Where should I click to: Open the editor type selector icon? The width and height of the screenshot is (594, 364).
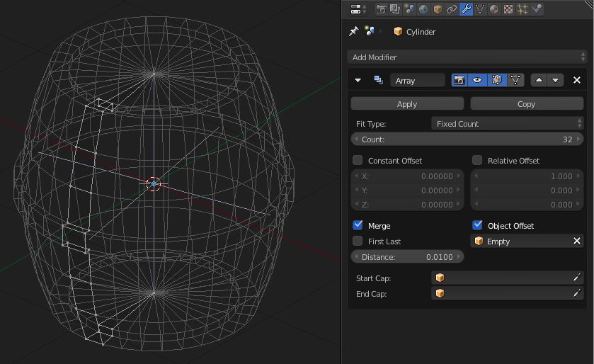coord(358,9)
